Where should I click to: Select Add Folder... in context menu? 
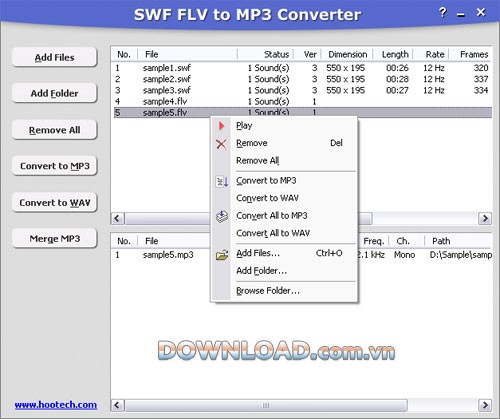click(x=285, y=271)
